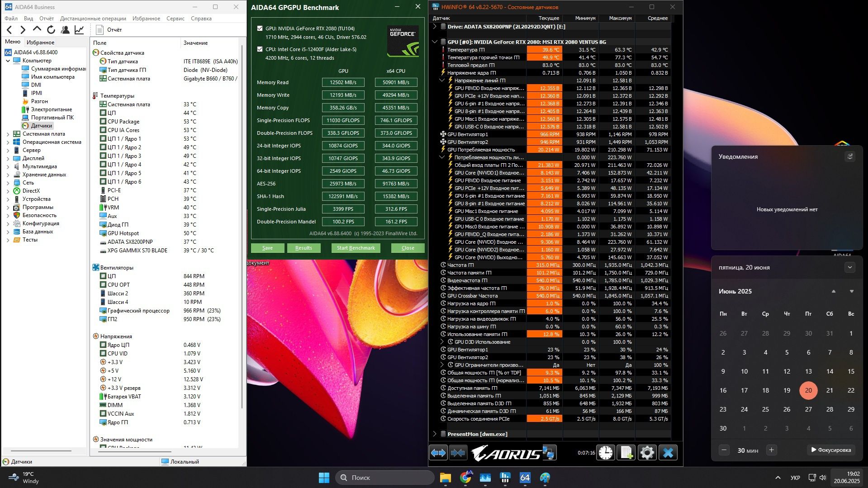Open the Отчёт menu in AIDA64
Image resolution: width=868 pixels, height=488 pixels.
pos(47,19)
